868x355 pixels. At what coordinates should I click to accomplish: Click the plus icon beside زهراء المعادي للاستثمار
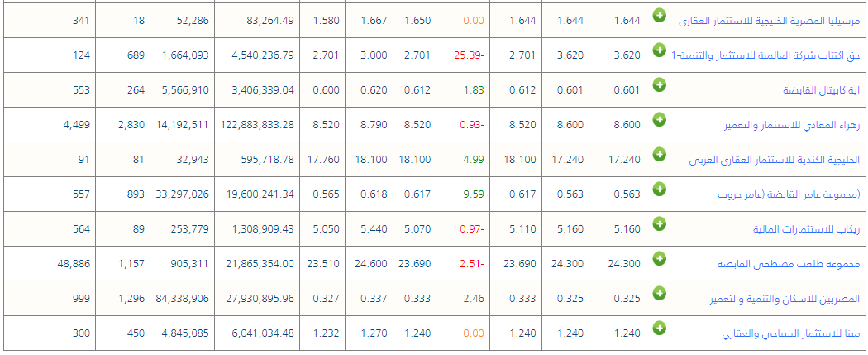(x=659, y=119)
